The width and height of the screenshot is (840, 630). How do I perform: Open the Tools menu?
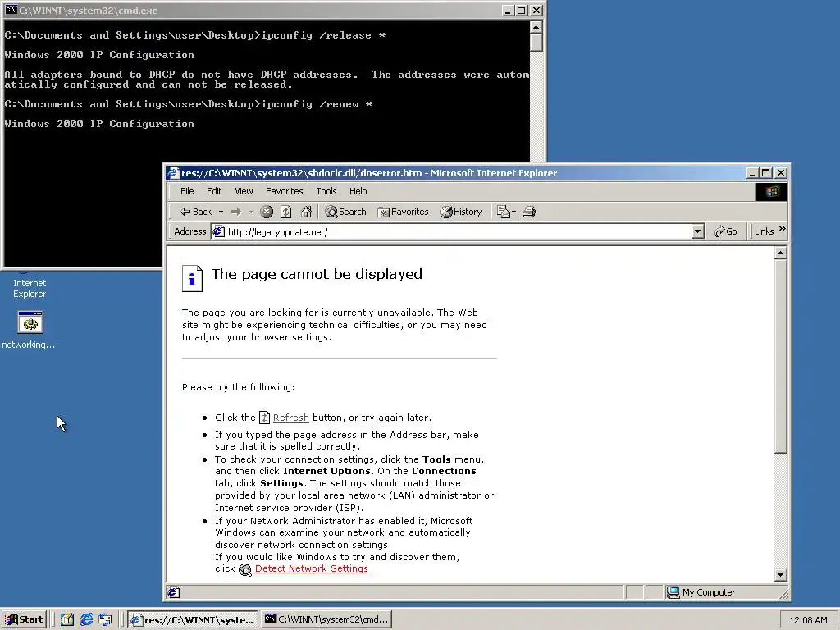coord(326,191)
